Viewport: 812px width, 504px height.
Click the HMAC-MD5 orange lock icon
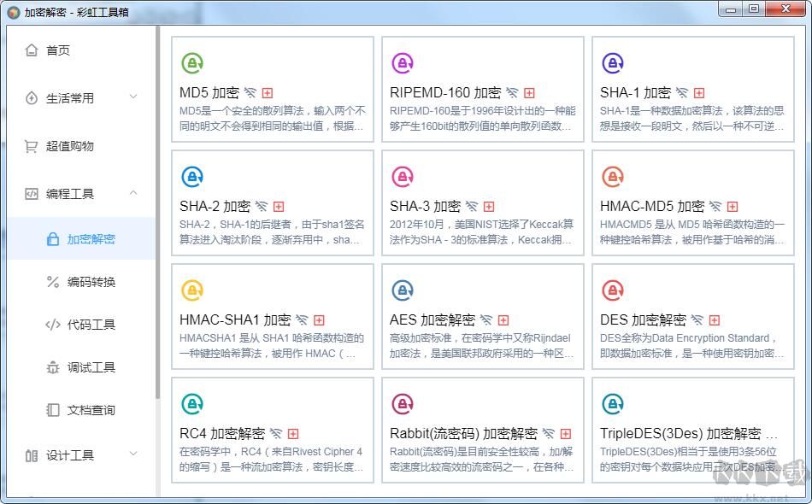click(613, 176)
